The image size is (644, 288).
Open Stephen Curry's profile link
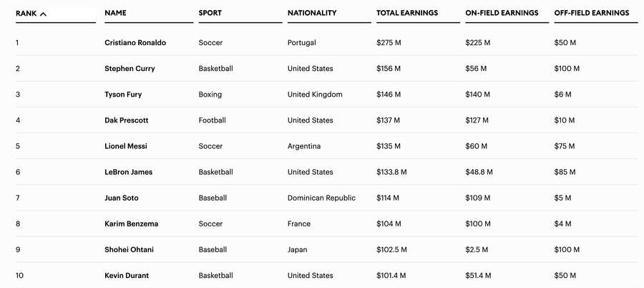pyautogui.click(x=130, y=69)
